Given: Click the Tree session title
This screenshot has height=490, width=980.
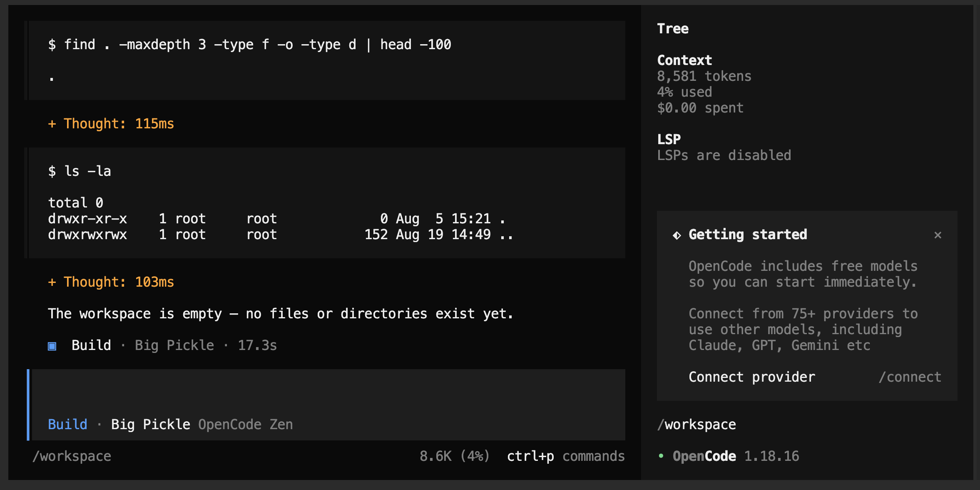Looking at the screenshot, I should (x=673, y=29).
